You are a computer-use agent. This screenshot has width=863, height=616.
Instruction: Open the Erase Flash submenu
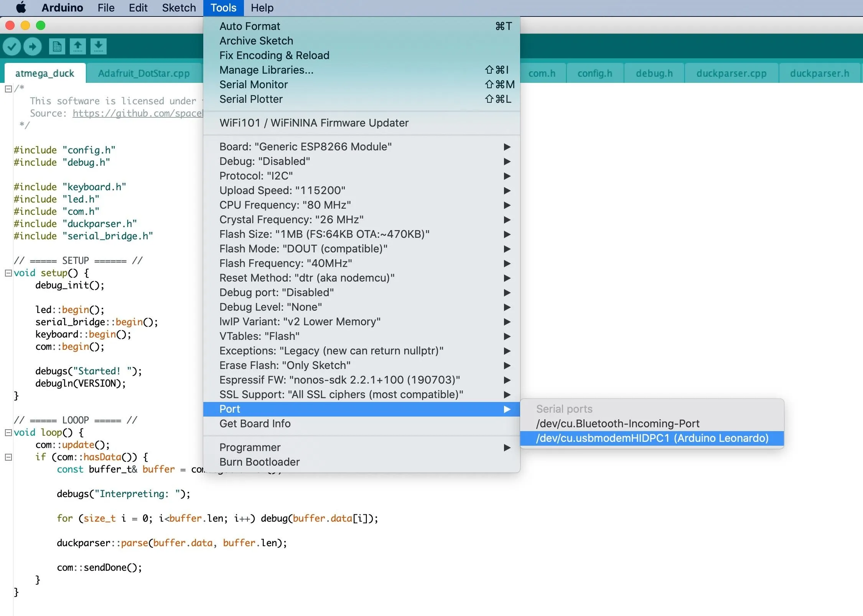coord(362,366)
